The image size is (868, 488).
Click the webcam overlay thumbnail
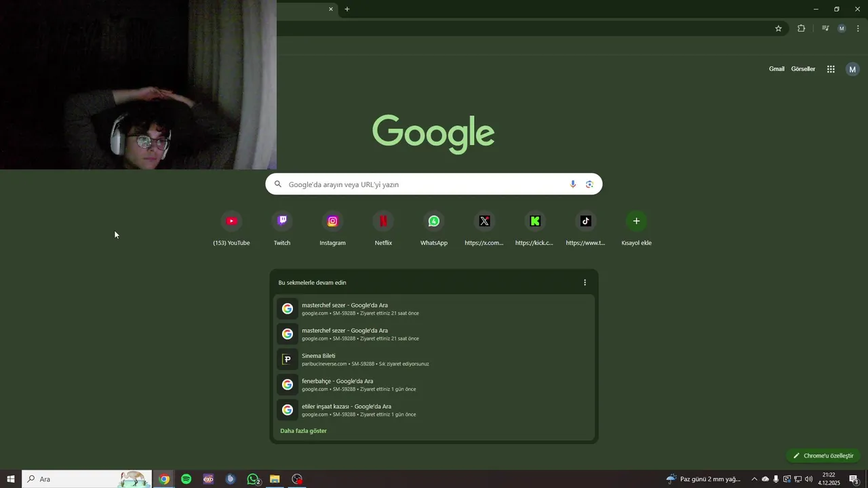[138, 85]
